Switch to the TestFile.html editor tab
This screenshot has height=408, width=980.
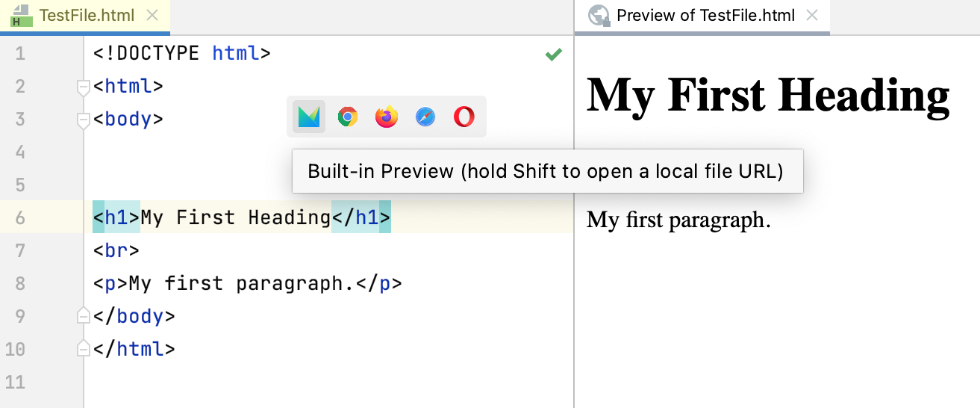[88, 16]
